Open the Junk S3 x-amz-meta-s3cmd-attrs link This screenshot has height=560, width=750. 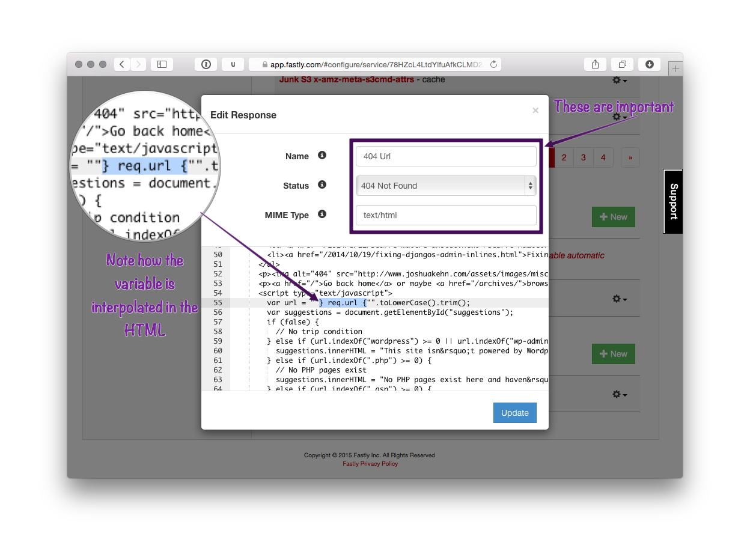(347, 79)
